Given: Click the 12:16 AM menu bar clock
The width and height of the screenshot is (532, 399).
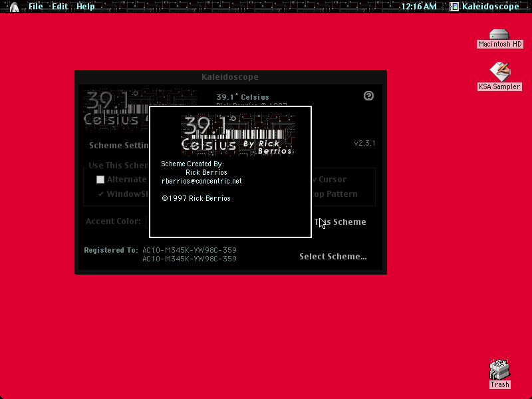Looking at the screenshot, I should tap(419, 7).
